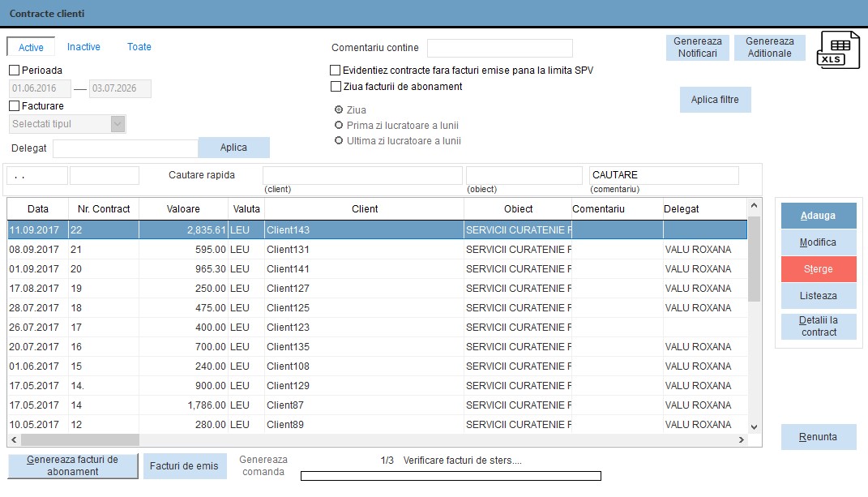The height and width of the screenshot is (497, 868).
Task: Select the row for Client141
Action: (x=377, y=268)
